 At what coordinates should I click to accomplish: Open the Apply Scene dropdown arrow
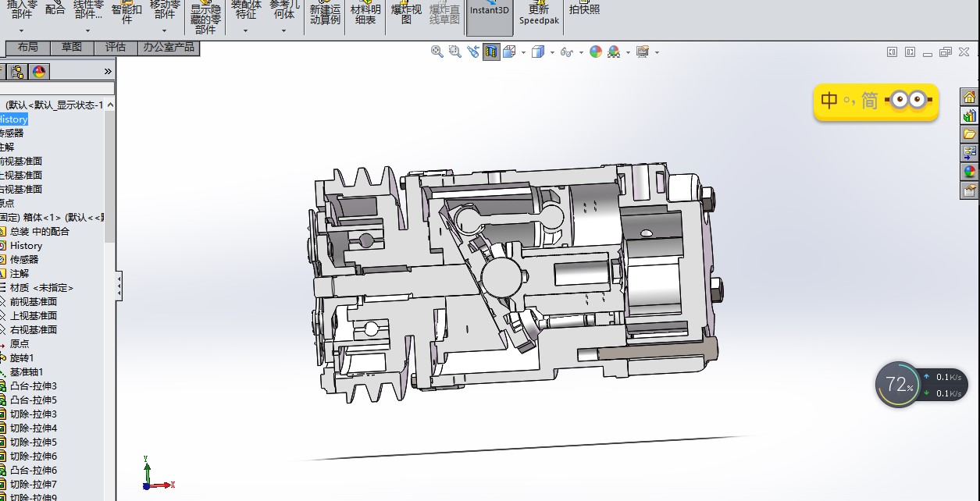pyautogui.click(x=627, y=53)
